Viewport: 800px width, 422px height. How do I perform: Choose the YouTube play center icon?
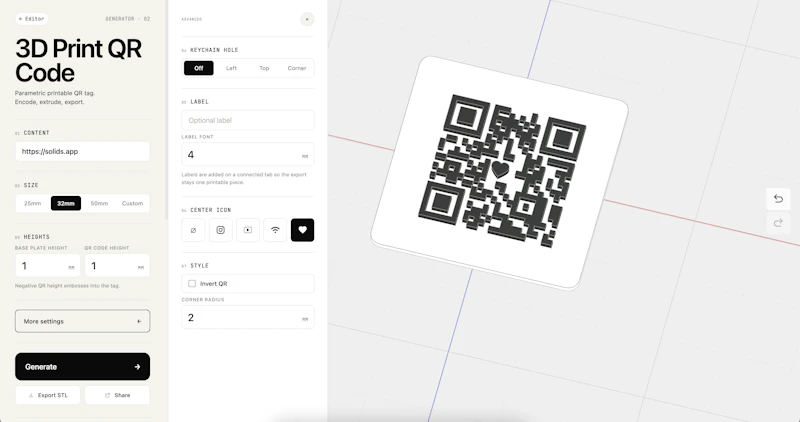(x=248, y=230)
